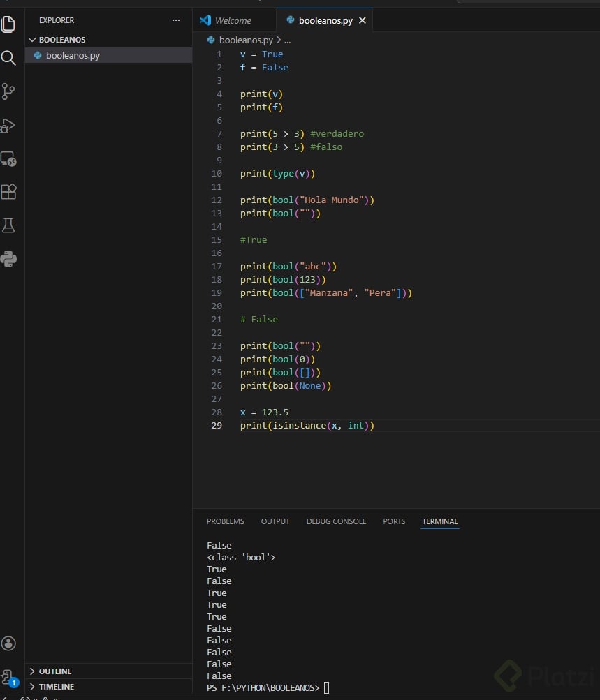Open the Extensions view icon
This screenshot has height=700, width=600.
pyautogui.click(x=8, y=192)
